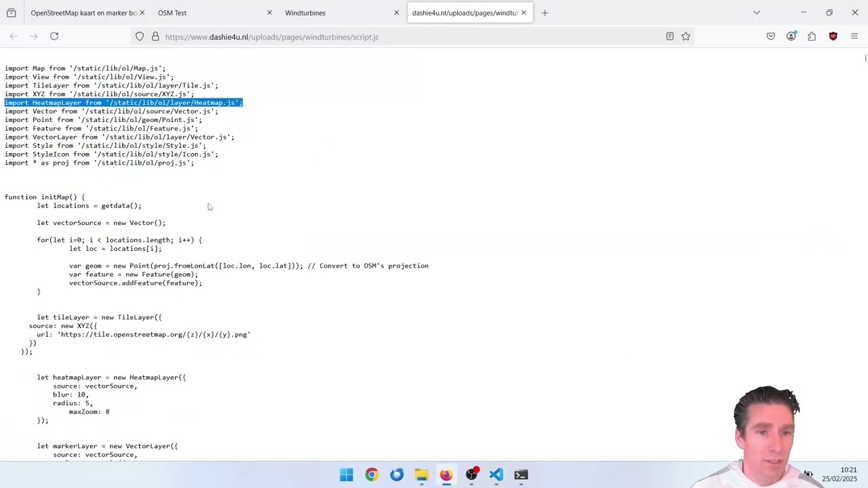
Task: Open a new browser tab
Action: [x=545, y=13]
